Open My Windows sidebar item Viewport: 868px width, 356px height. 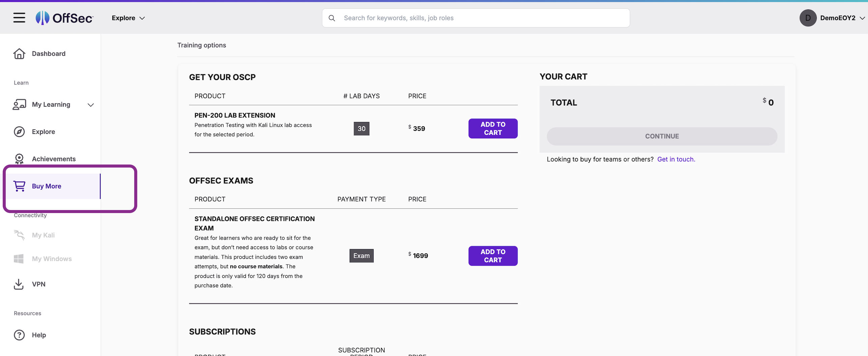[52, 259]
